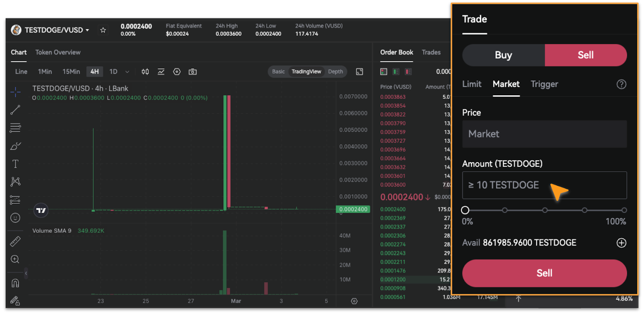Viewport: 644px width, 314px height.
Task: Select the brush drawing tool
Action: click(15, 146)
